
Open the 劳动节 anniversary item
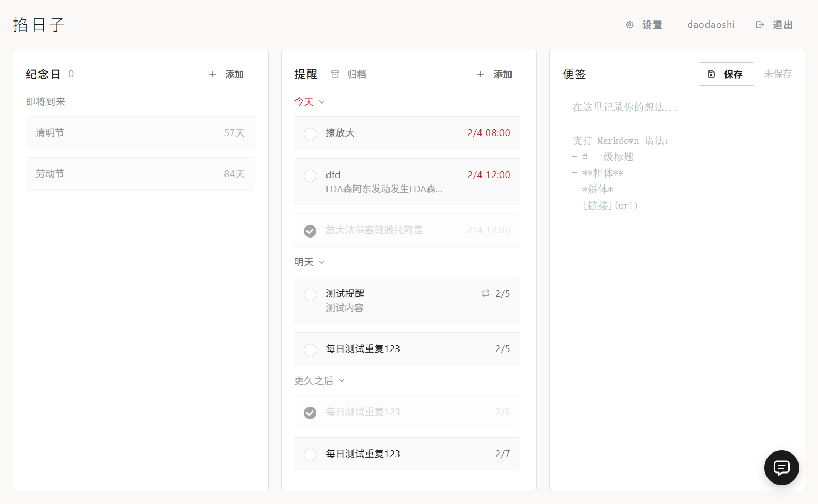coord(140,174)
